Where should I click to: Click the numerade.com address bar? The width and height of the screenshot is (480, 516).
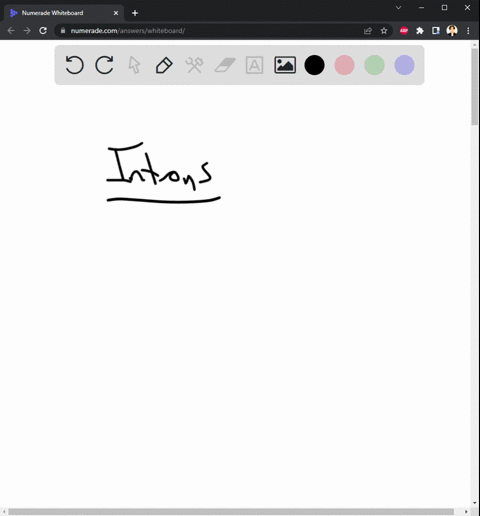210,31
